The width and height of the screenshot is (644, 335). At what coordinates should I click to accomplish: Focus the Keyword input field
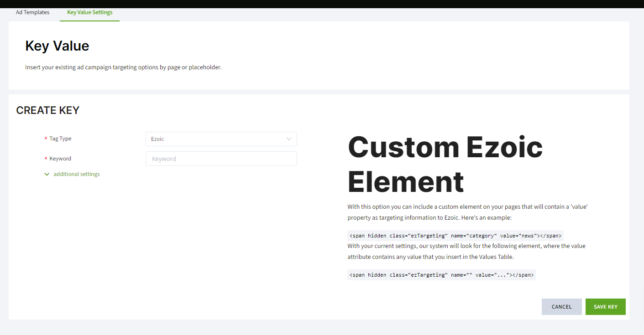coord(221,159)
